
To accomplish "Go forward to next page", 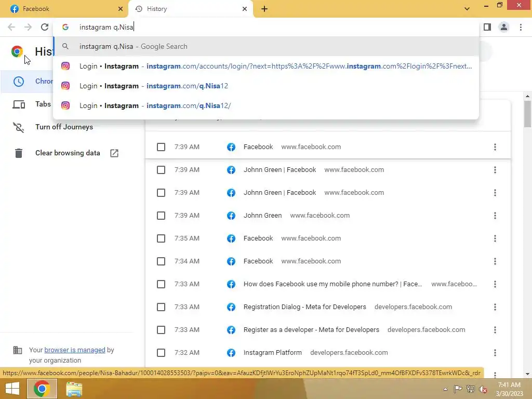I will pyautogui.click(x=28, y=27).
